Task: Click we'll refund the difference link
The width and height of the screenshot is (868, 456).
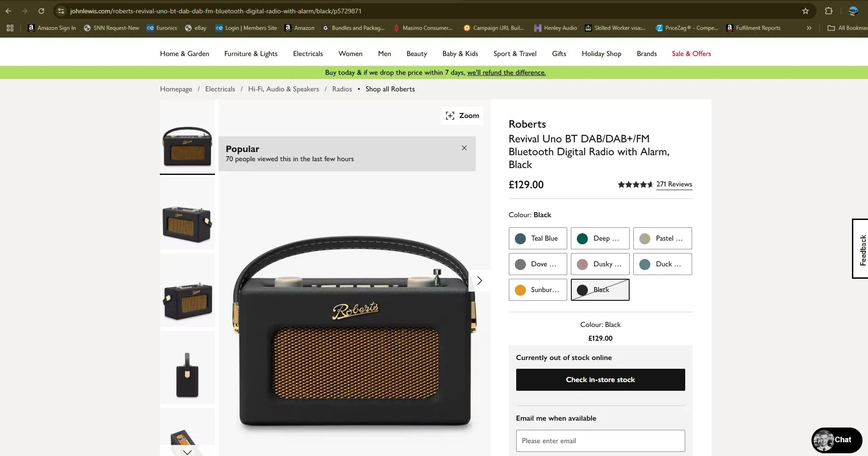Action: [507, 73]
